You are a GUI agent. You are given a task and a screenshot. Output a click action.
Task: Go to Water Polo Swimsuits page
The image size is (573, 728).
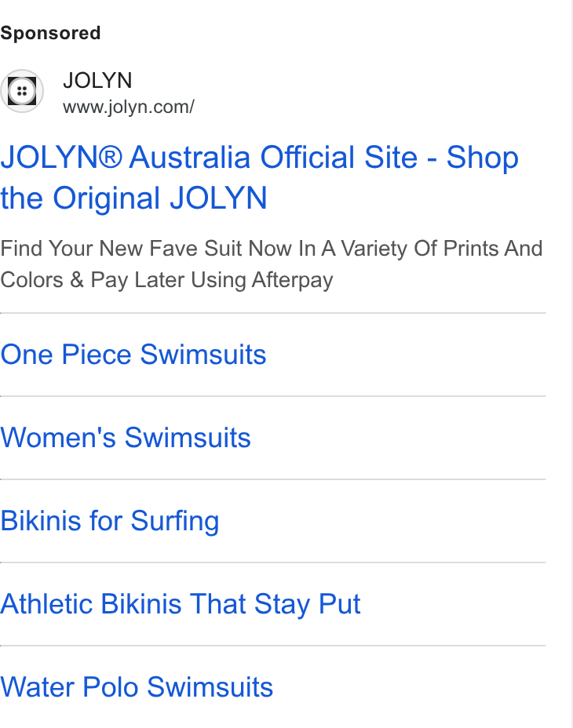click(137, 687)
